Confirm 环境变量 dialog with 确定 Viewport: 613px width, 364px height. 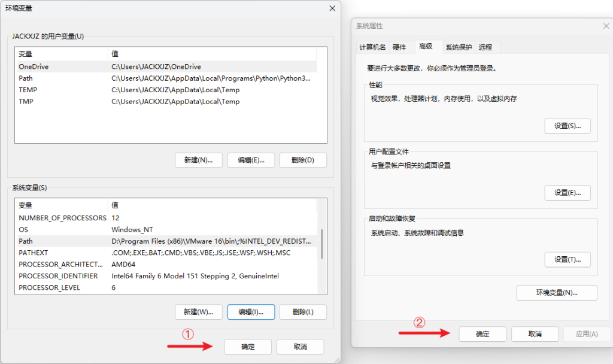pos(247,346)
